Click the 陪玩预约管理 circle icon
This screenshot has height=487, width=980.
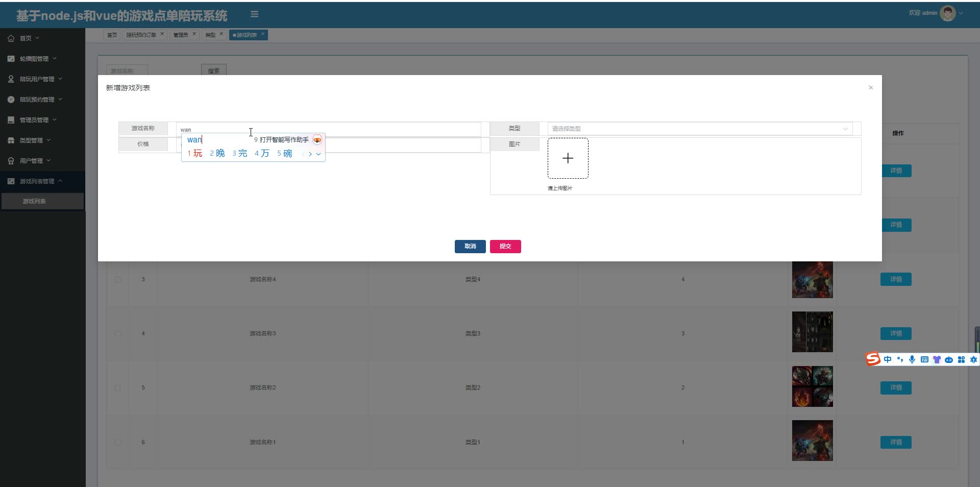(x=11, y=100)
